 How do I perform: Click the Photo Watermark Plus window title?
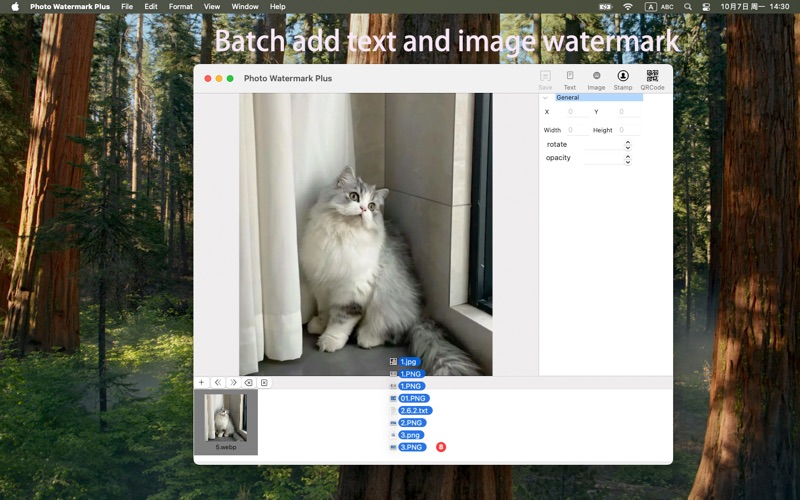pyautogui.click(x=288, y=79)
